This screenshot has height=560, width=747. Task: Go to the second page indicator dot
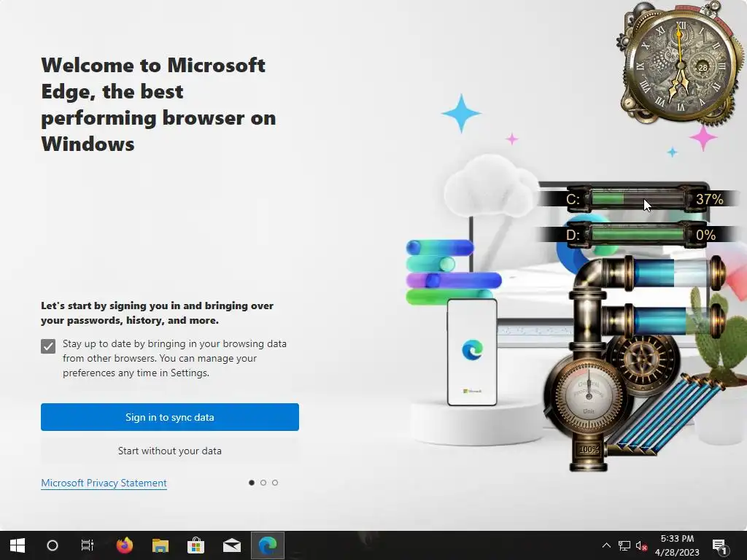[263, 483]
